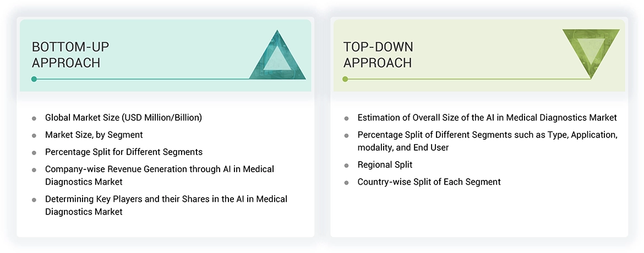The image size is (644, 253).
Task: Click Global Market Size (USD Million/Billion) text
Action: point(123,118)
